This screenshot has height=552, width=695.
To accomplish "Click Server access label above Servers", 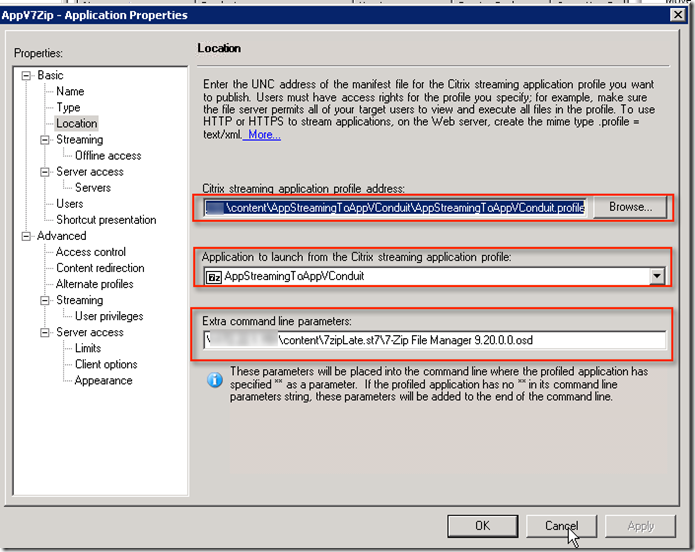I will 90,172.
